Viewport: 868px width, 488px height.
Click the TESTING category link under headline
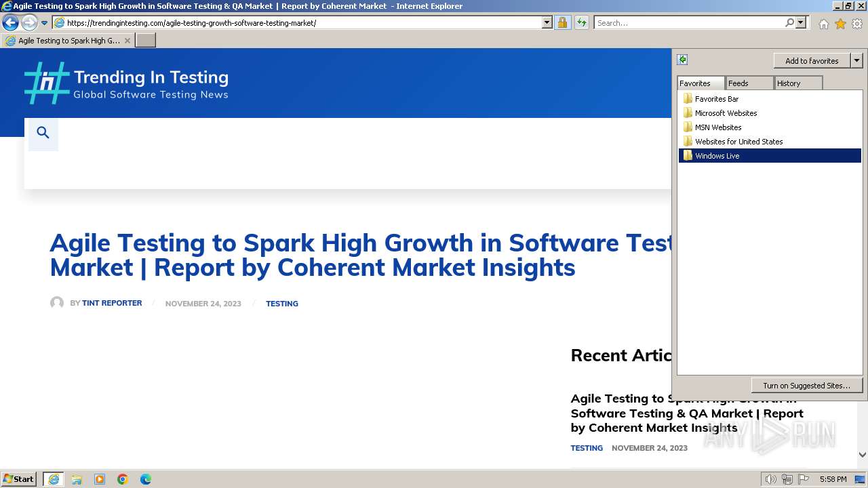(x=282, y=304)
